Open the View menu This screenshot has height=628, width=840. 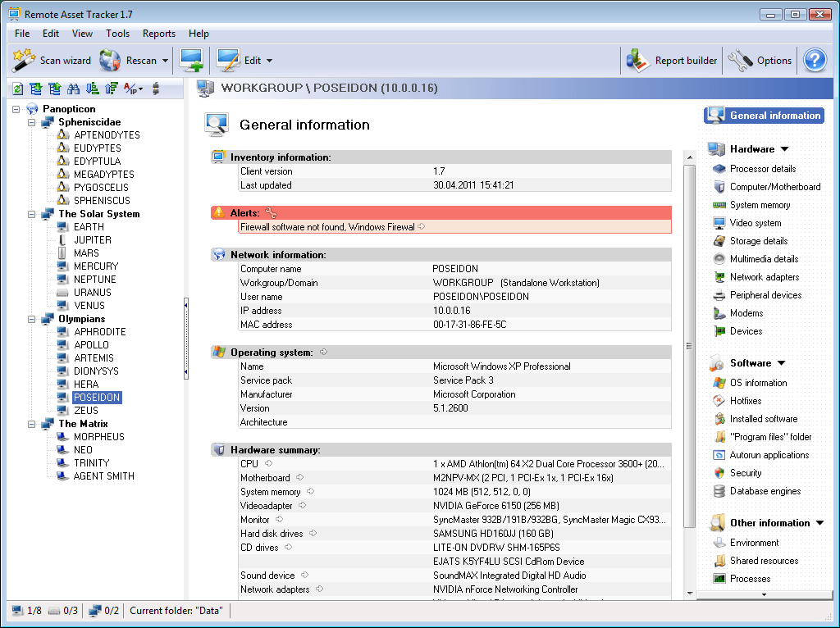coord(82,33)
